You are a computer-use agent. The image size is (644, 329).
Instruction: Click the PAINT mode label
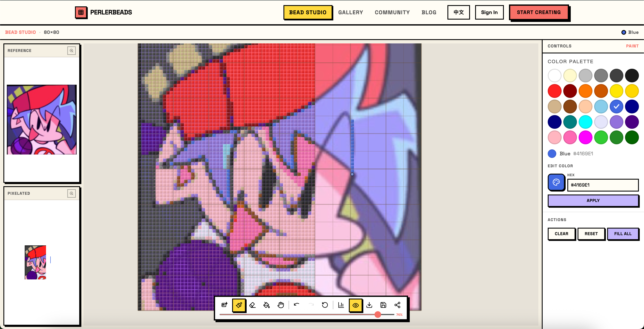tap(632, 46)
